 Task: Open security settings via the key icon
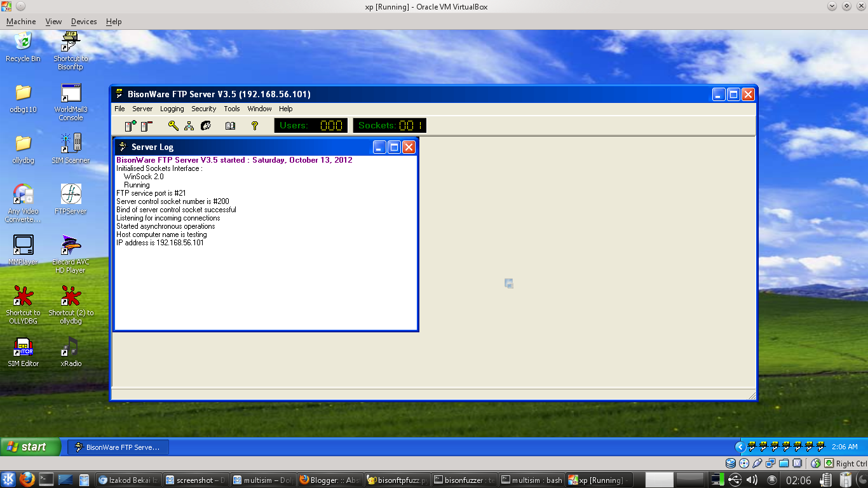[173, 126]
